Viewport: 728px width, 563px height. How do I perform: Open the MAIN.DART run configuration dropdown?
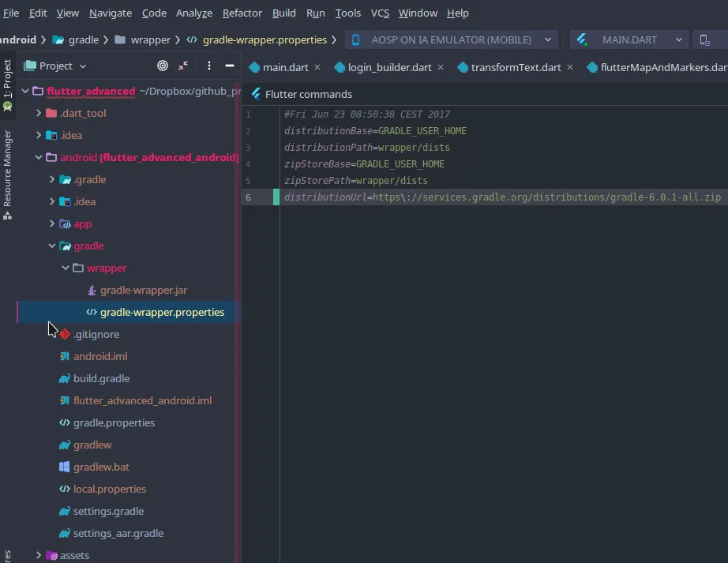(x=629, y=40)
